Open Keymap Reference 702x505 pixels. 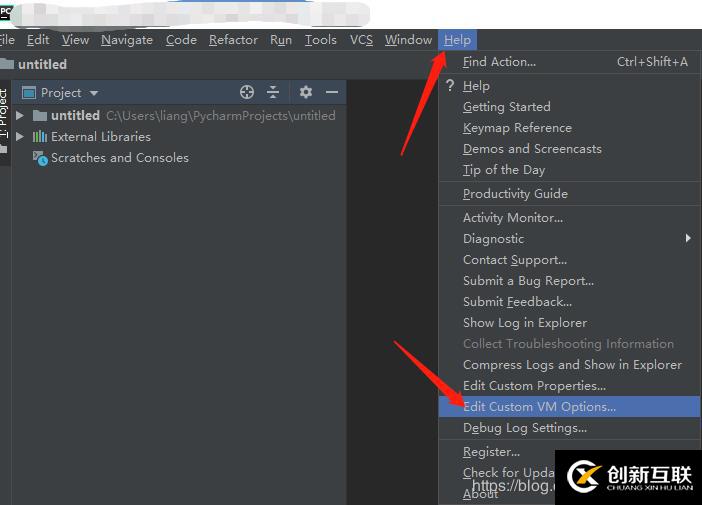(x=569, y=128)
